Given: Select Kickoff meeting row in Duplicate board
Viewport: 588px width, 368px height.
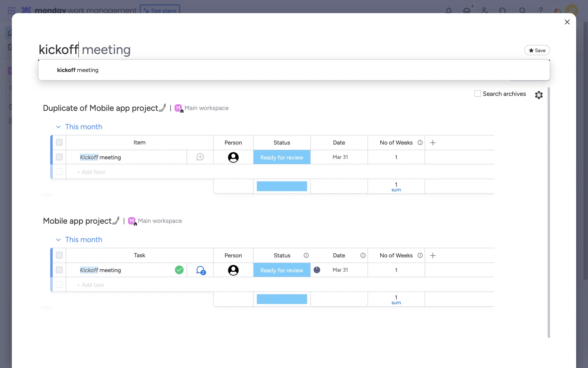Looking at the screenshot, I should click(59, 157).
